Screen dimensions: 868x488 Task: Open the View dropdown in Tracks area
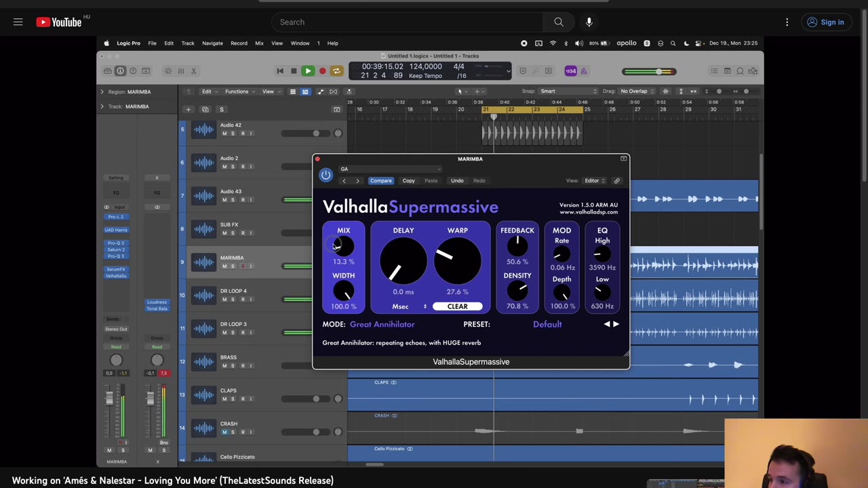click(271, 91)
